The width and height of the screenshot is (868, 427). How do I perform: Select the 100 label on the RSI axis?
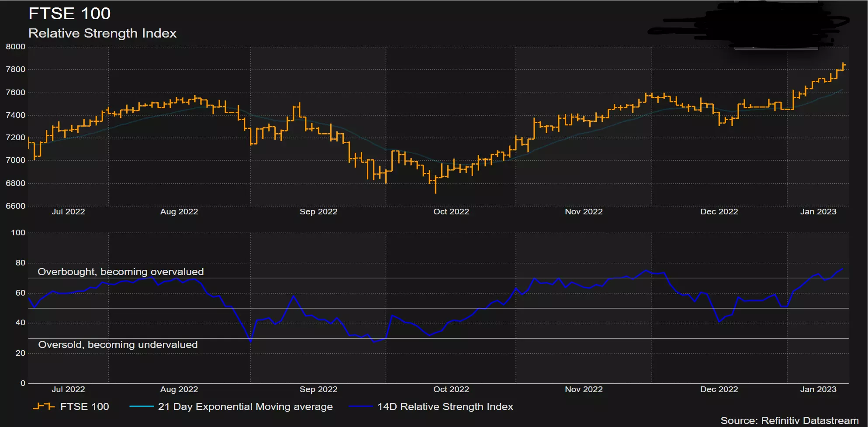[x=18, y=233]
